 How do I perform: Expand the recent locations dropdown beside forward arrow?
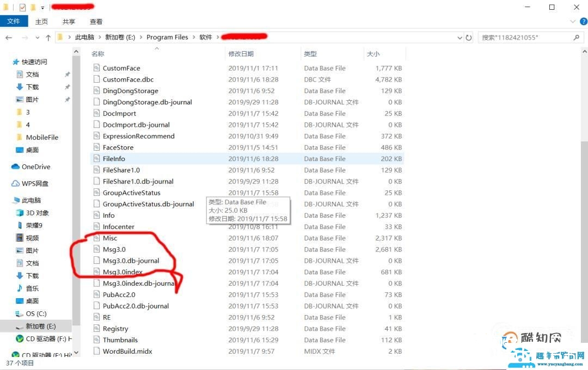[x=37, y=38]
